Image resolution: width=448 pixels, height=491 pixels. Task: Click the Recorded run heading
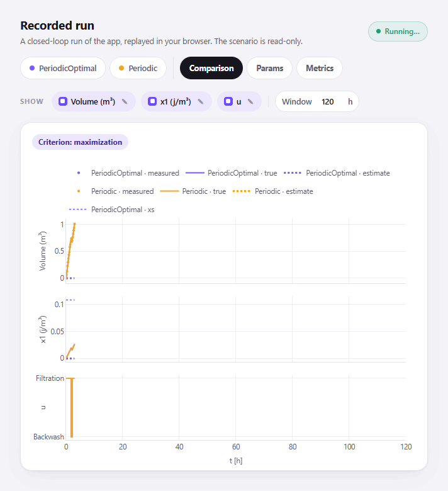pyautogui.click(x=57, y=26)
